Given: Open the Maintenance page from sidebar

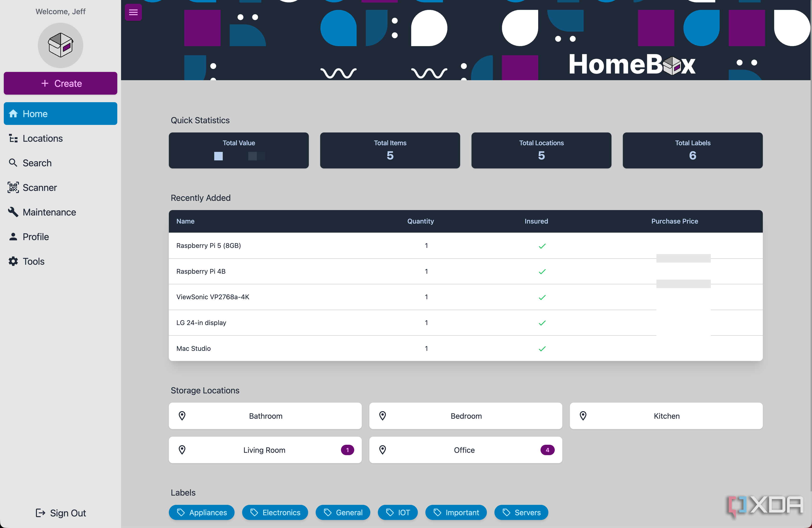Looking at the screenshot, I should click(x=60, y=212).
